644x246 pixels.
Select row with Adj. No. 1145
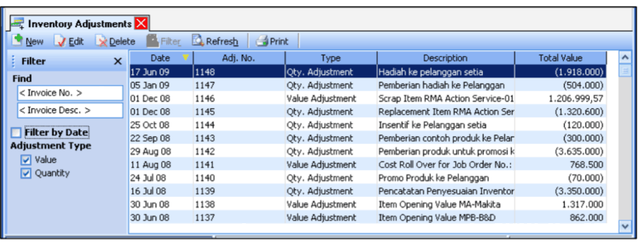click(368, 112)
